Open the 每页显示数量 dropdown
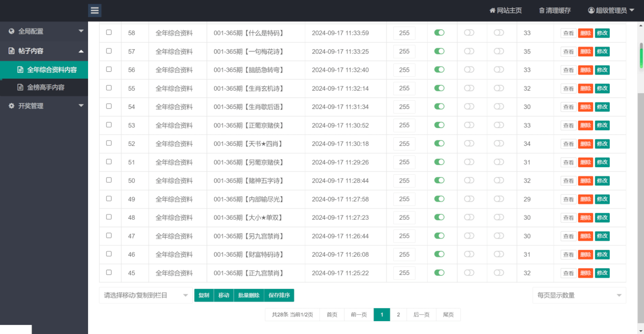The height and width of the screenshot is (334, 644). 579,295
